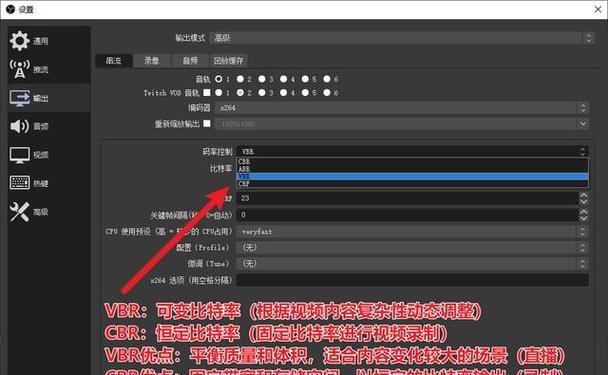Screen dimensions: 608x375
Task: Select Twitch VOD track 1 radio button
Action: 219,93
